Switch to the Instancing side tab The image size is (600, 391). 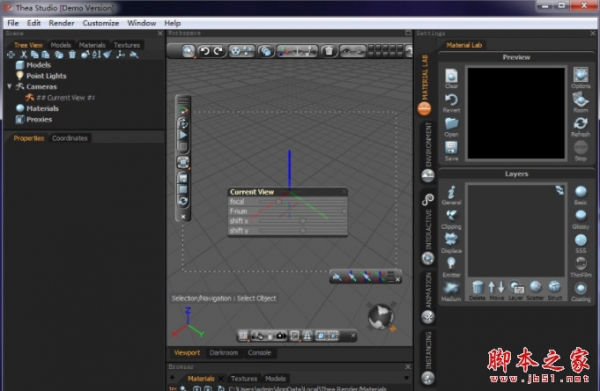point(428,357)
